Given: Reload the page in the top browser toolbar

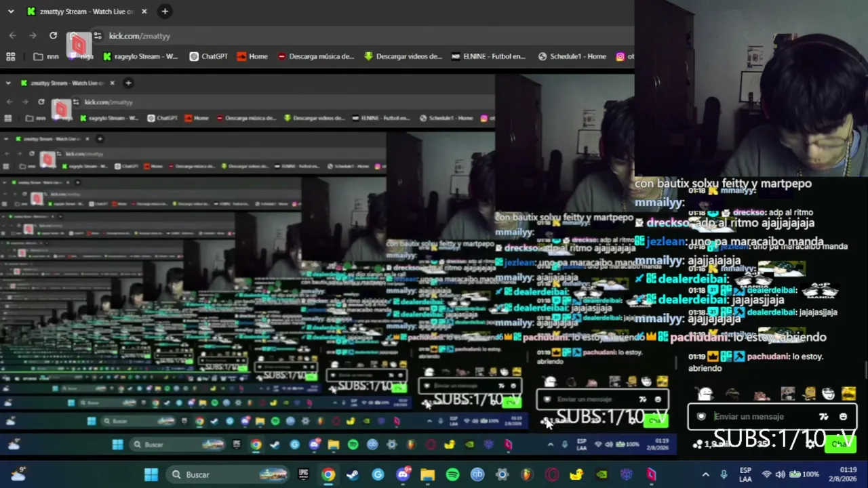Looking at the screenshot, I should pyautogui.click(x=53, y=35).
